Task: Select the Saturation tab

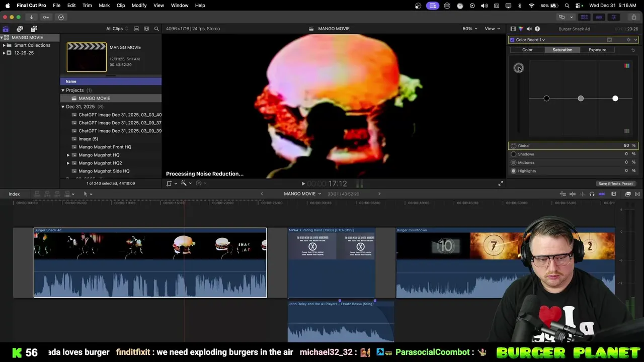Action: (562, 50)
